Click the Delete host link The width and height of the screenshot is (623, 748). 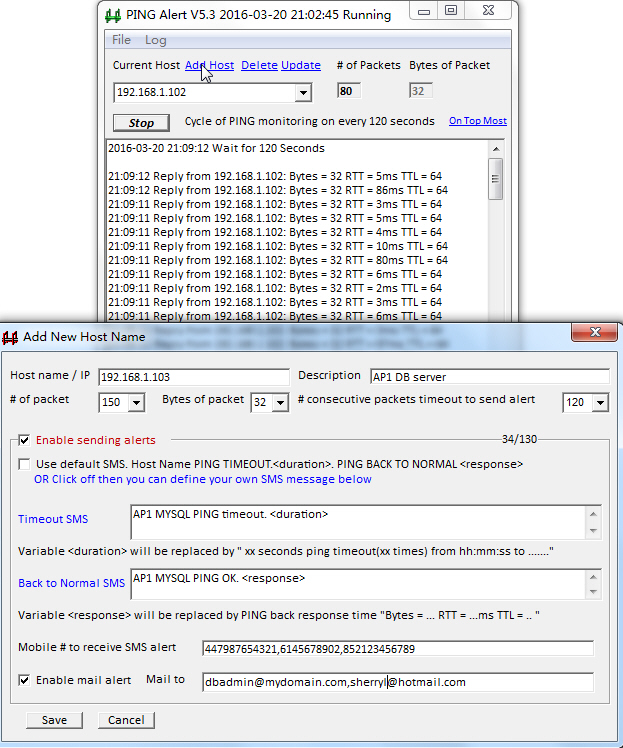tap(259, 65)
